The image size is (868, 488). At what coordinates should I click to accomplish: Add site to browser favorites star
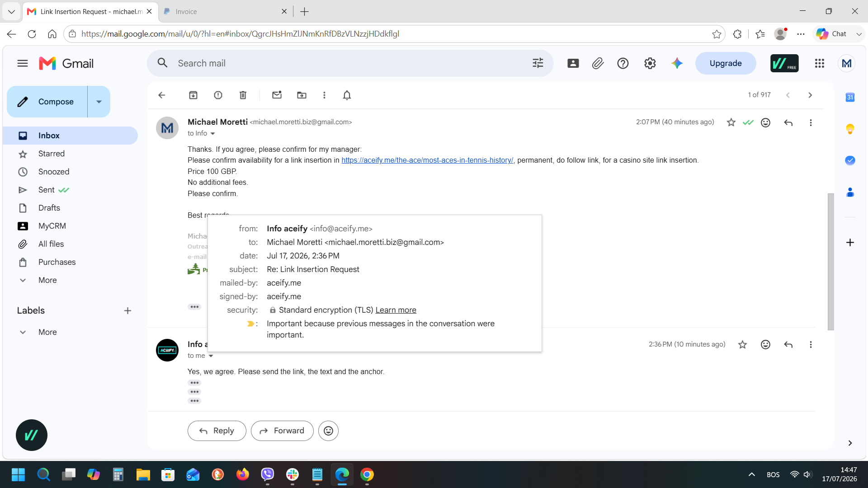(x=717, y=34)
